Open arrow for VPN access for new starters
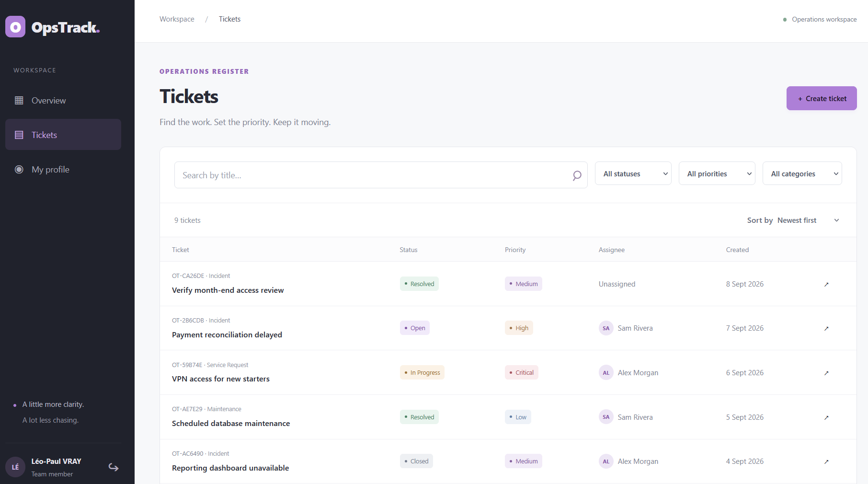The height and width of the screenshot is (484, 868). coord(826,373)
